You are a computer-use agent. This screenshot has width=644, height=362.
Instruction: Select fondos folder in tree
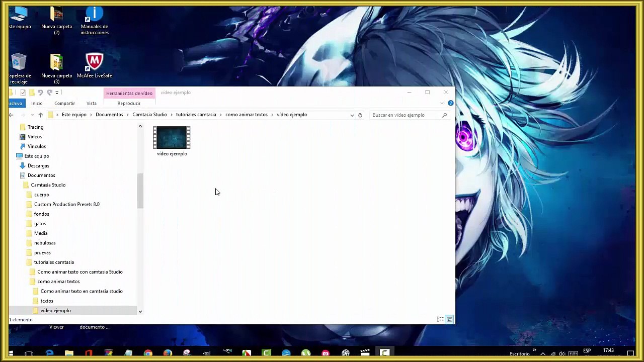(41, 214)
